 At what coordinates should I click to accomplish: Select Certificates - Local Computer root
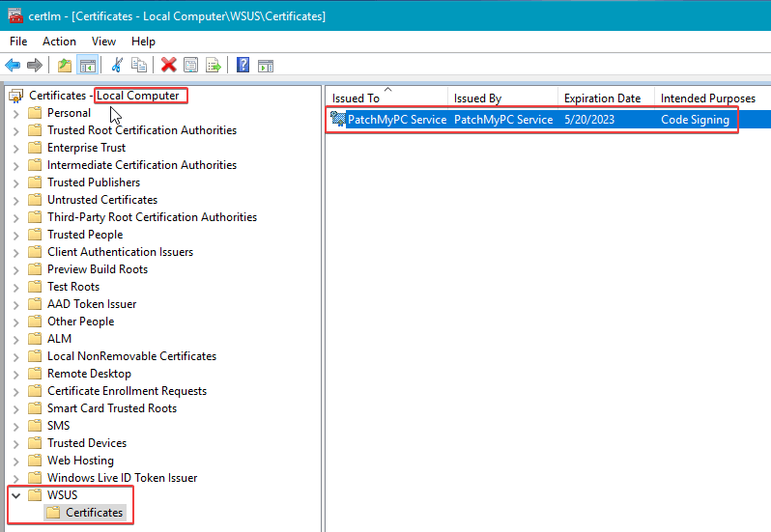[103, 96]
